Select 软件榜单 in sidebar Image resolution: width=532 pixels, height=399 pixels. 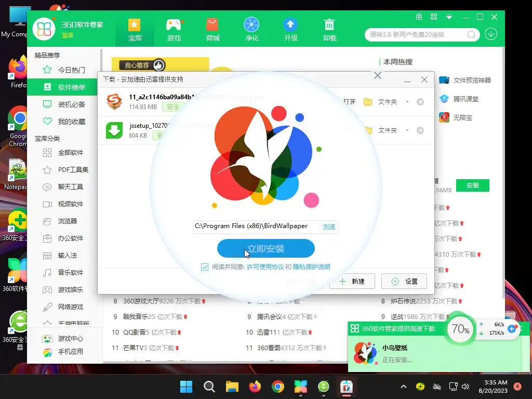64,87
